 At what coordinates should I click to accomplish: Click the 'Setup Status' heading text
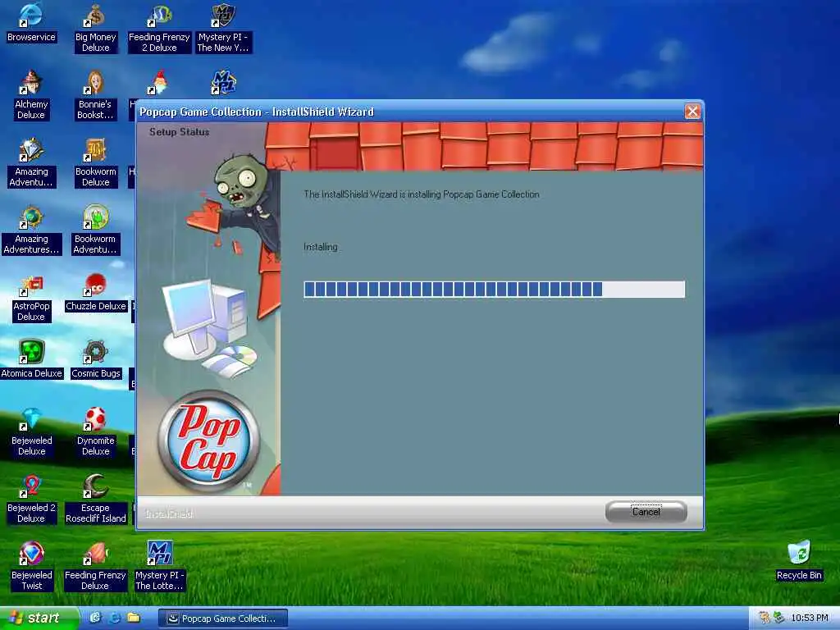179,132
